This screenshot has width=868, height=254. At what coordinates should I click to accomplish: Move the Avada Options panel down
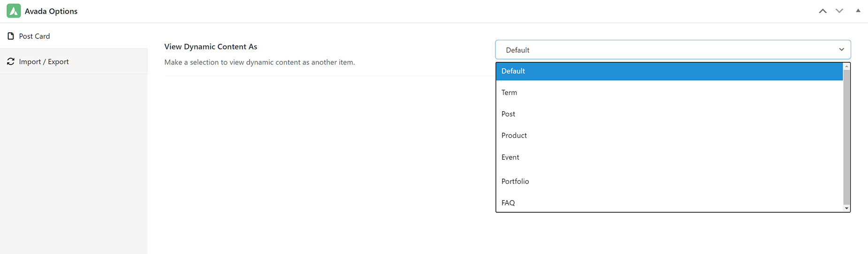click(x=839, y=11)
